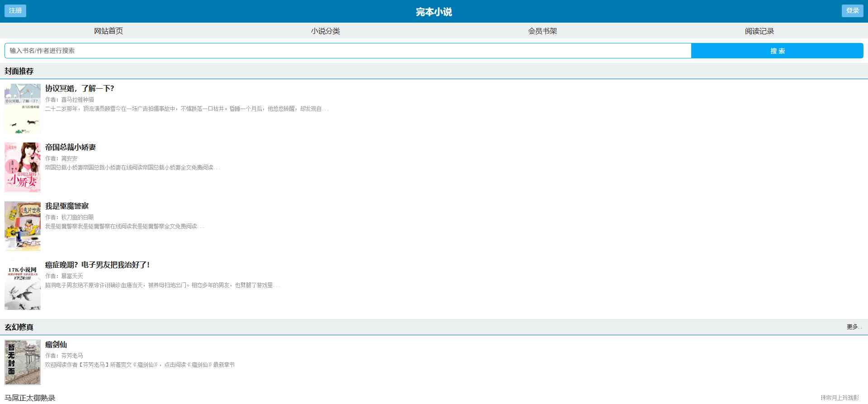This screenshot has height=404, width=868.
Task: Focus the book/author search input field
Action: pos(347,51)
